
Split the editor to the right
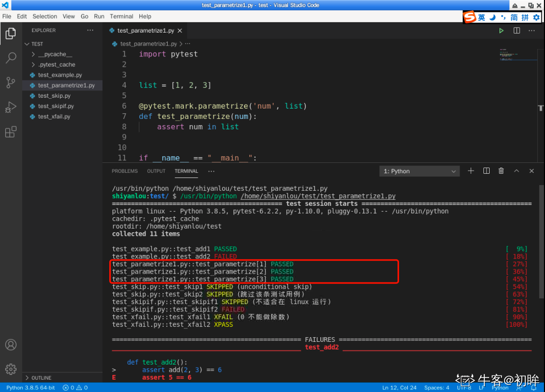517,31
